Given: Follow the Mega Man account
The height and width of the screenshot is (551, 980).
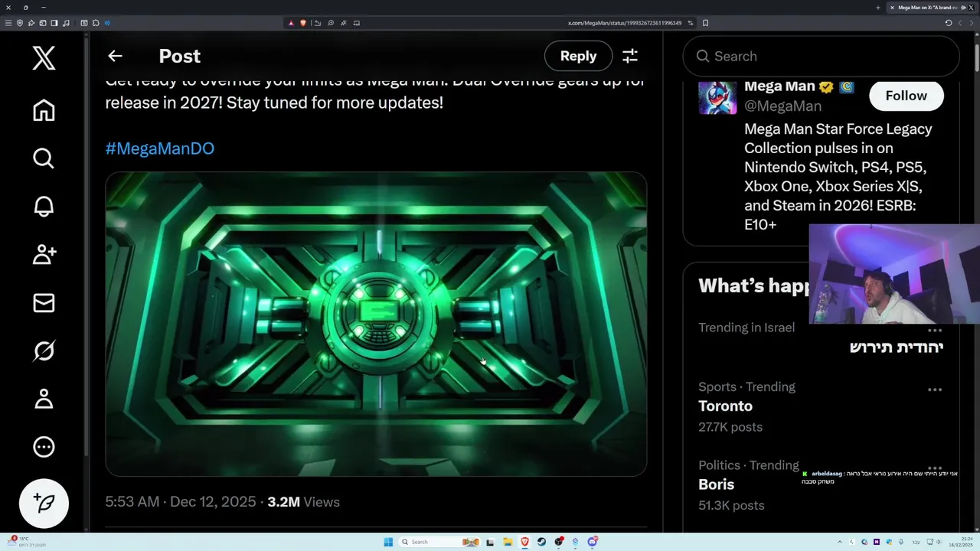Looking at the screenshot, I should point(906,96).
